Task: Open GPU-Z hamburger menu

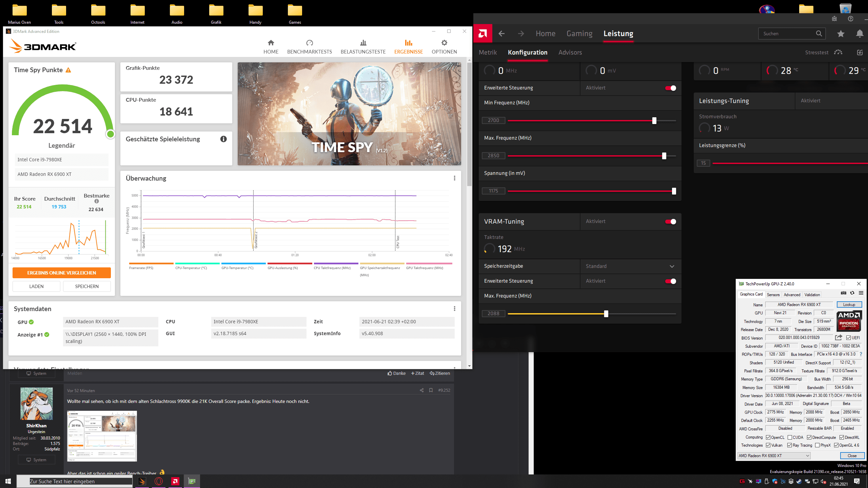Action: 861,293
